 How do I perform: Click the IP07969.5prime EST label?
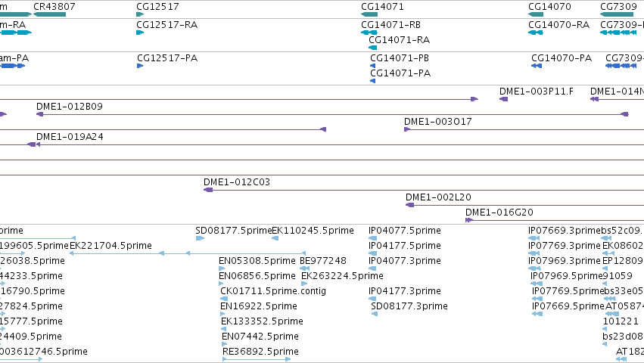[x=566, y=276]
